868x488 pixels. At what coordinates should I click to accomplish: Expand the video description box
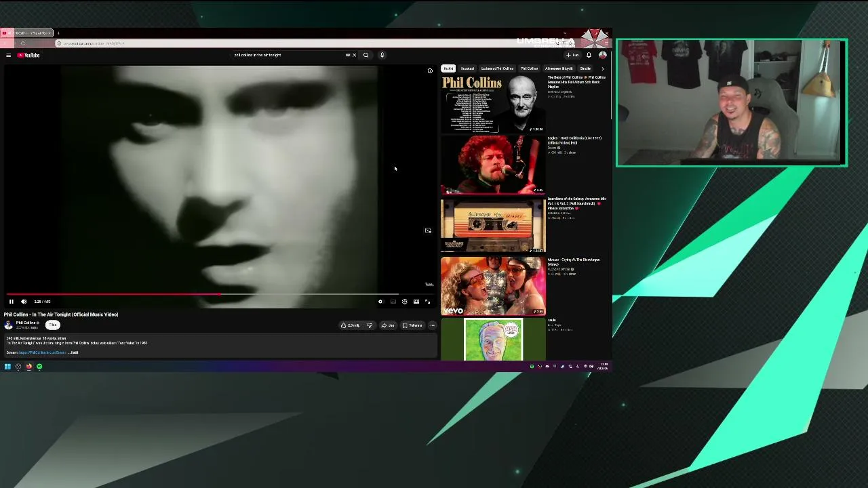tap(220, 345)
